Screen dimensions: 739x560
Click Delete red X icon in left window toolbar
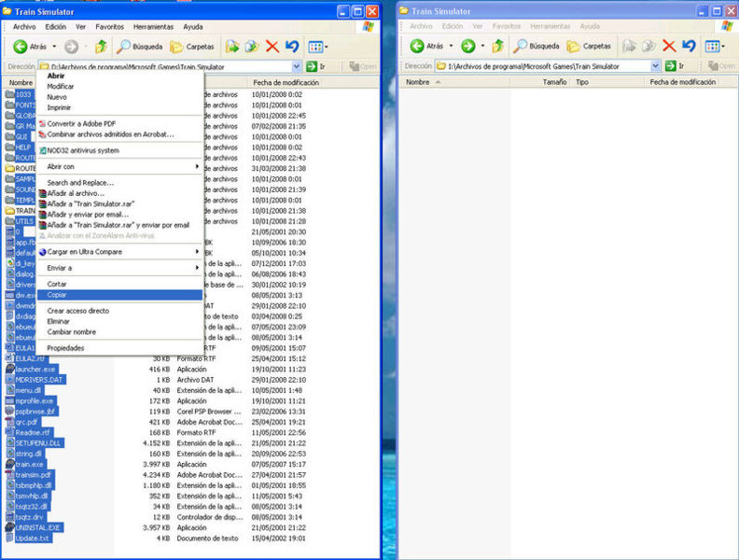point(272,46)
